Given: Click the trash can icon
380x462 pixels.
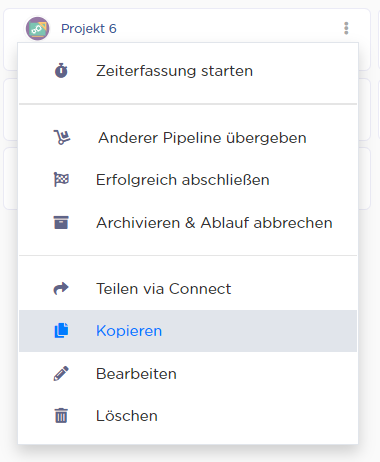Looking at the screenshot, I should (61, 415).
